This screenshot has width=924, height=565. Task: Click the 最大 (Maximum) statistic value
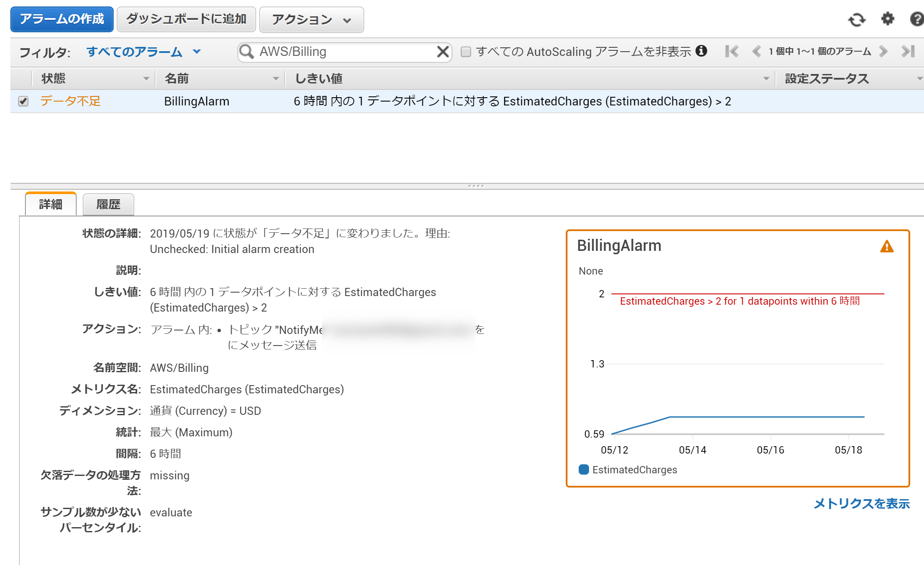(x=191, y=432)
